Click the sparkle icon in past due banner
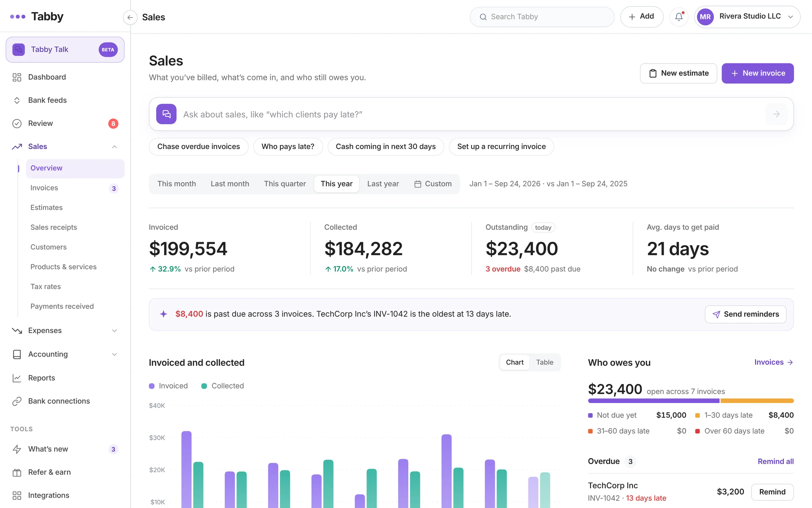Screen dimensions: 812x508 (x=163, y=314)
